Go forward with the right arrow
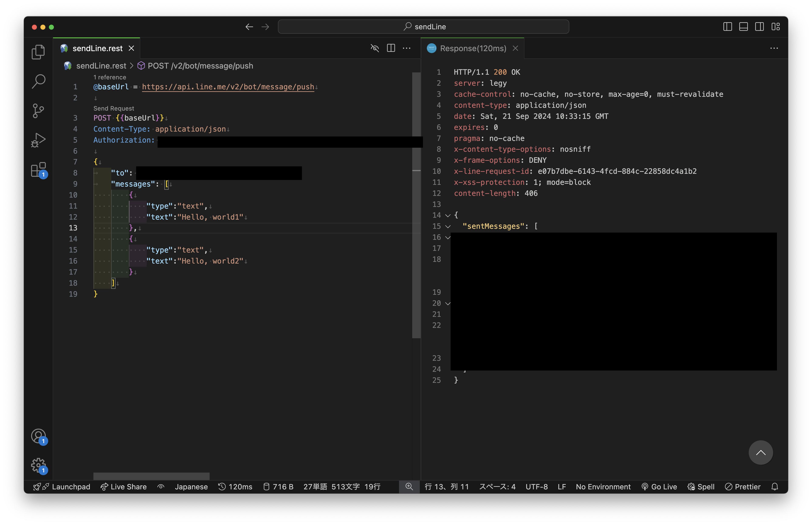The height and width of the screenshot is (525, 812). pos(265,27)
